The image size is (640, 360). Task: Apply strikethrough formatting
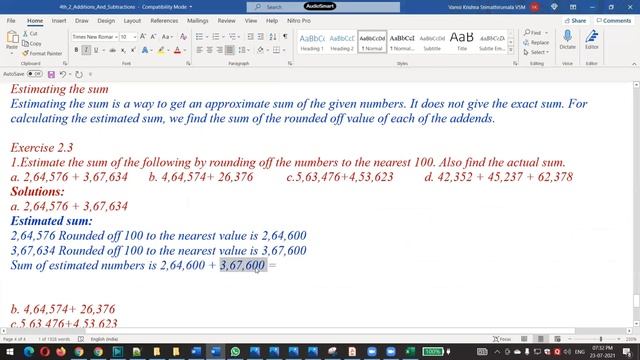(113, 50)
